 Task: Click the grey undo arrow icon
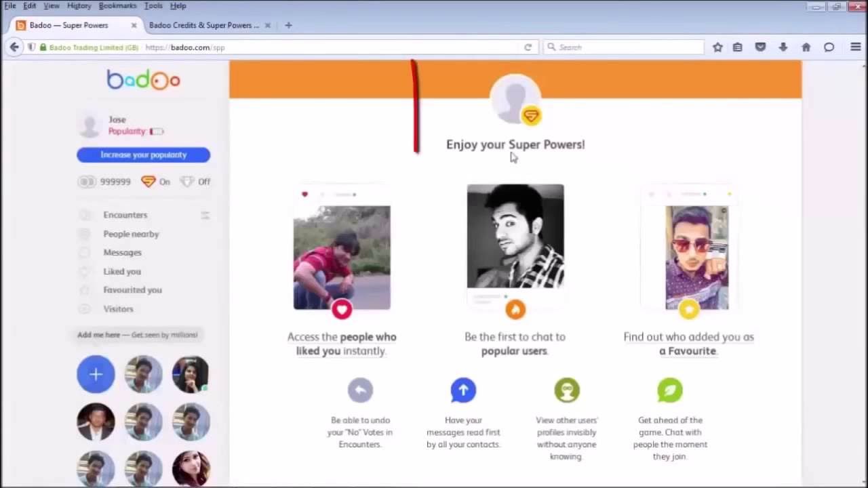tap(360, 390)
